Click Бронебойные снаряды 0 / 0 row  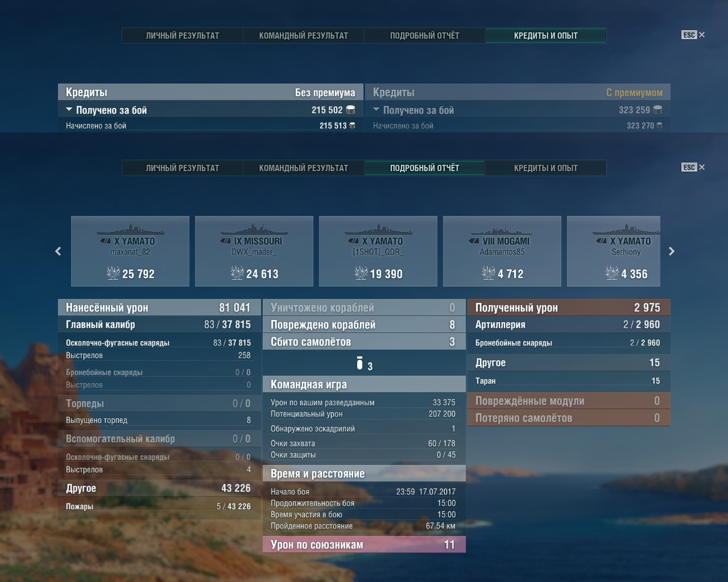[x=158, y=372]
